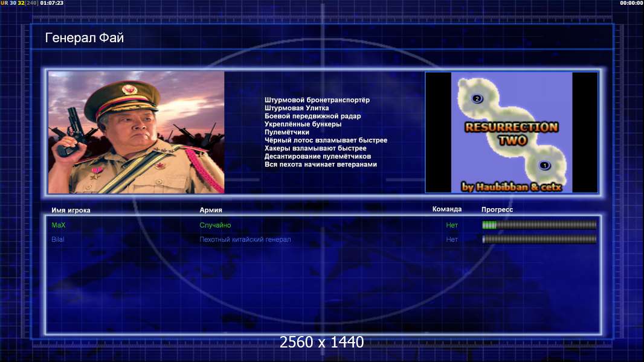Click 'Укреплённые бункеры' line
Viewport: 644px width, 362px height.
coord(303,124)
